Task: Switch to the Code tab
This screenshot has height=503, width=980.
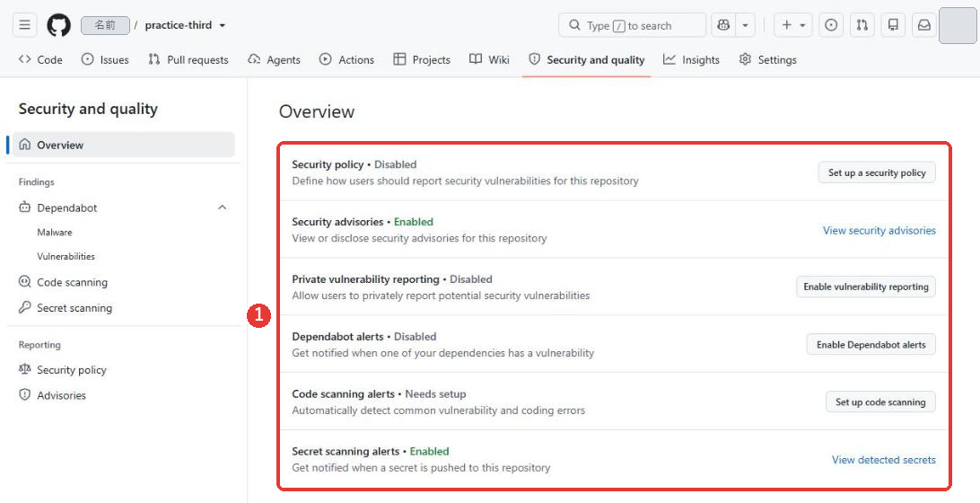Action: tap(40, 59)
